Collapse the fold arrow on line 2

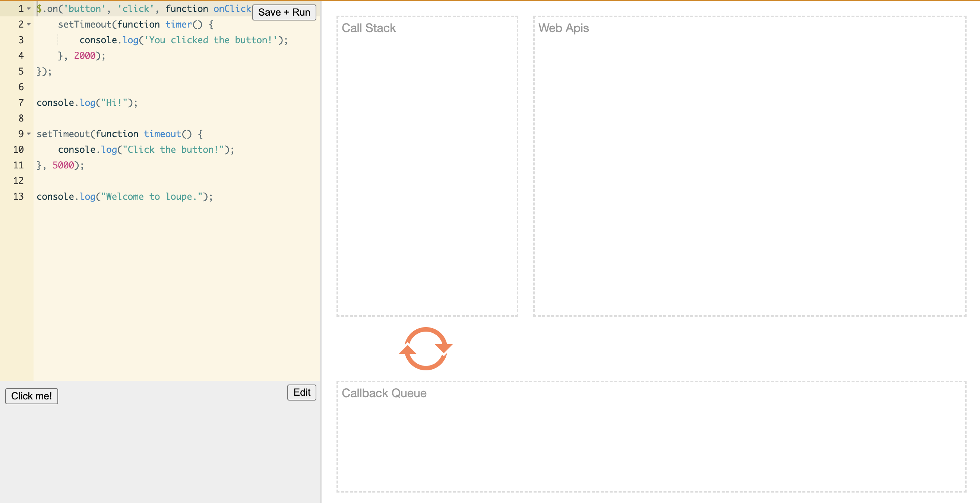pos(29,24)
